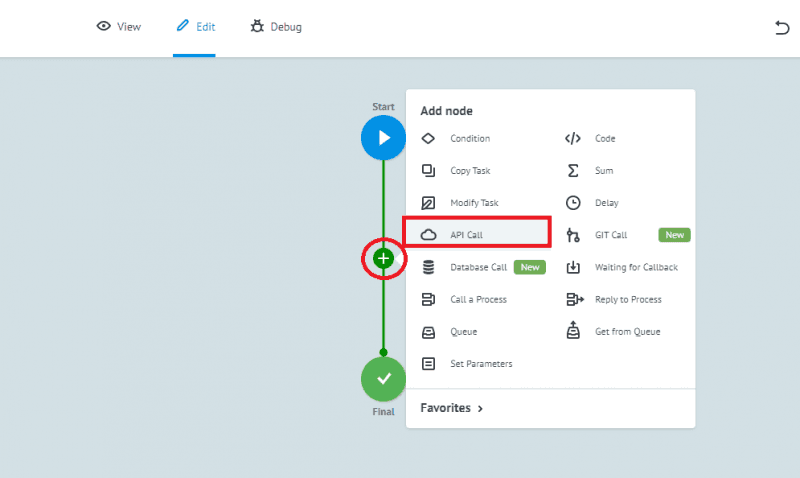This screenshot has width=800, height=478.
Task: Add a Sum node
Action: pyautogui.click(x=604, y=170)
